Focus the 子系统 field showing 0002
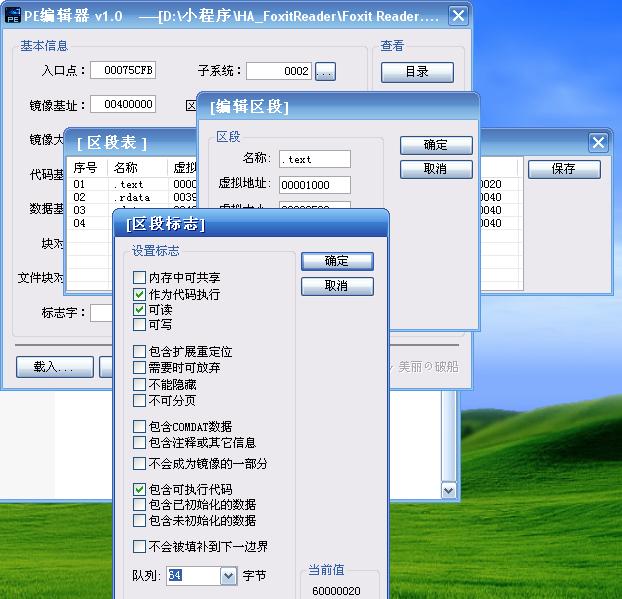 (x=279, y=71)
